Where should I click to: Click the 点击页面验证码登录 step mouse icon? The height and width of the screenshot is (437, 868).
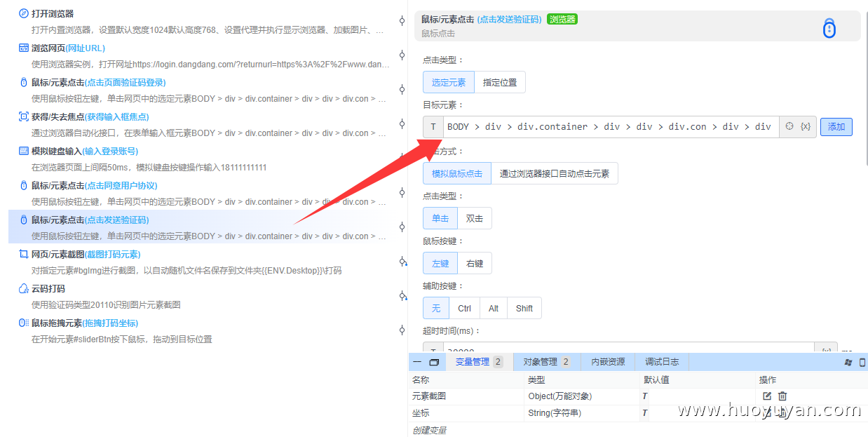click(24, 82)
